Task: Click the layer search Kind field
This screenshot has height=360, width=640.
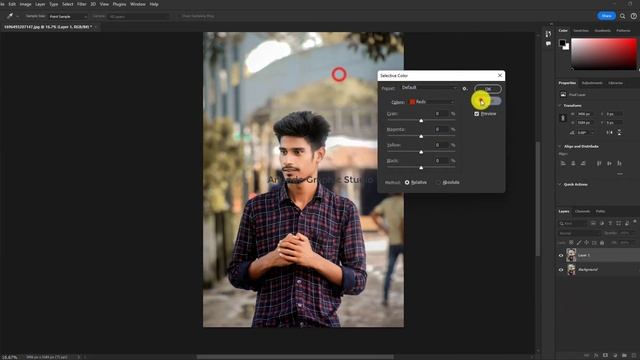Action: point(573,223)
